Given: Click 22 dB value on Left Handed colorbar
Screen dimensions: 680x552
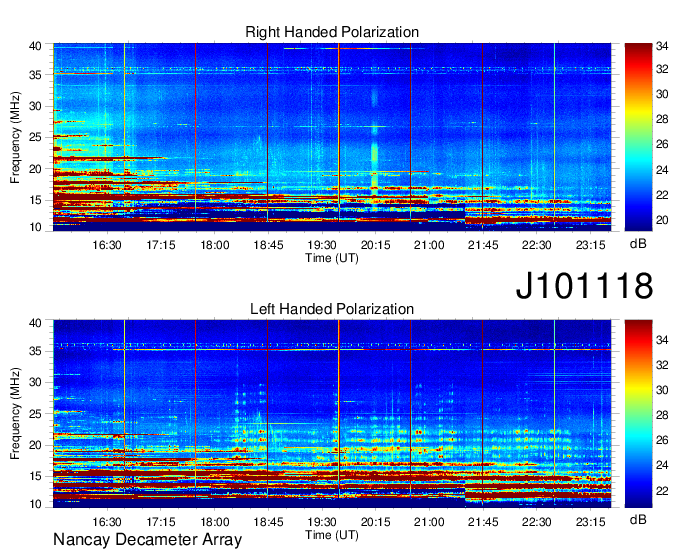Looking at the screenshot, I should pyautogui.click(x=662, y=491).
